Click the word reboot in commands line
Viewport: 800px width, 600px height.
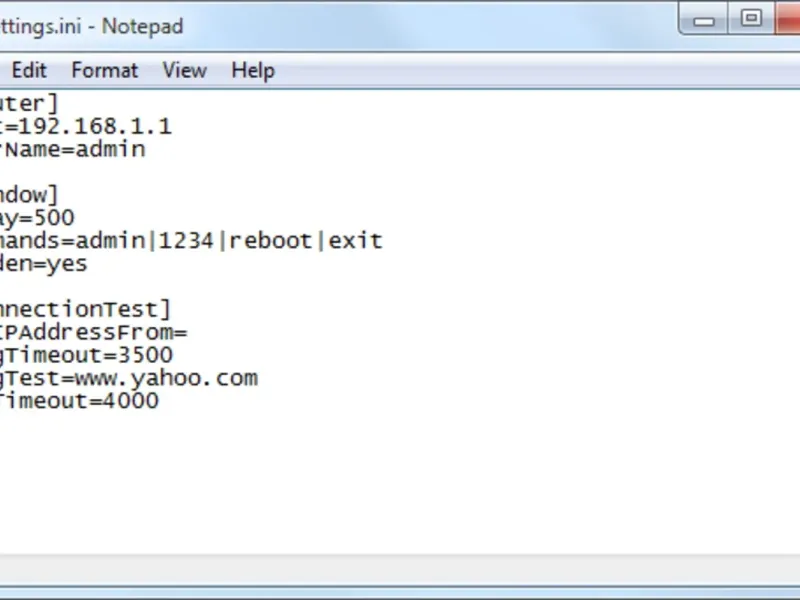click(x=270, y=241)
